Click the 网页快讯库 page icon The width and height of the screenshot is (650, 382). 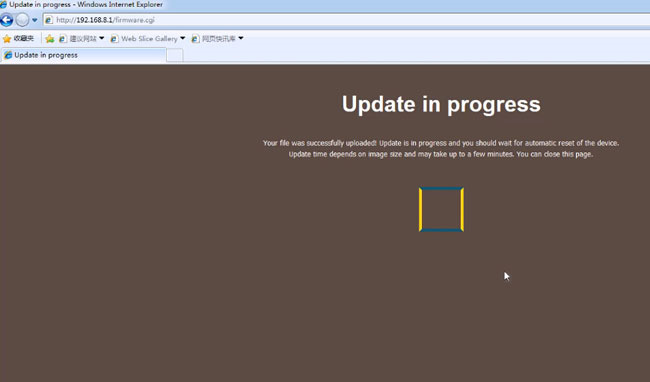pos(195,39)
